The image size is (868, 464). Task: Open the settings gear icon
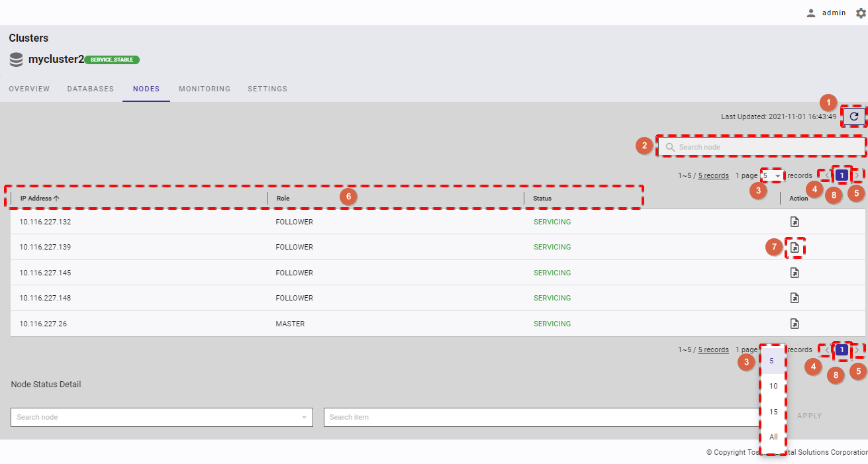tap(861, 13)
